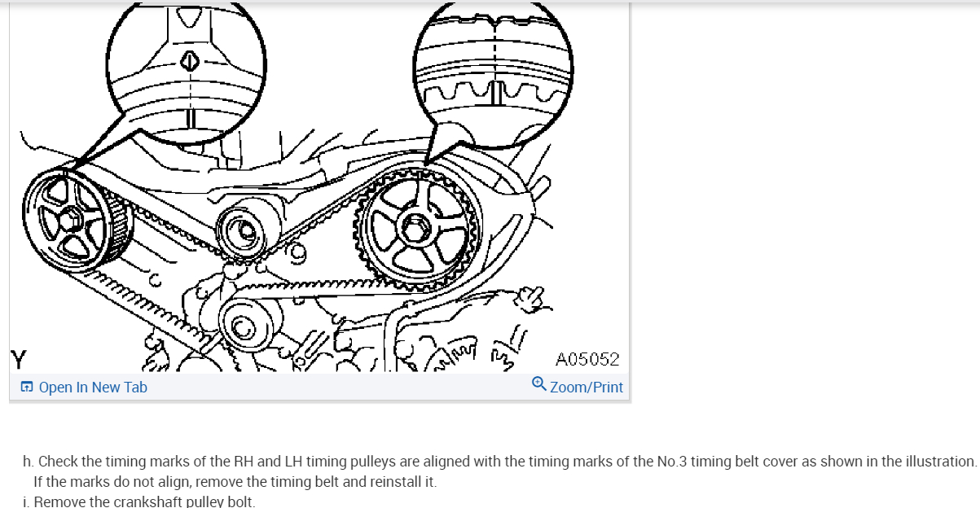Click the A05052 illustration code
The width and height of the screenshot is (980, 508).
pos(587,359)
